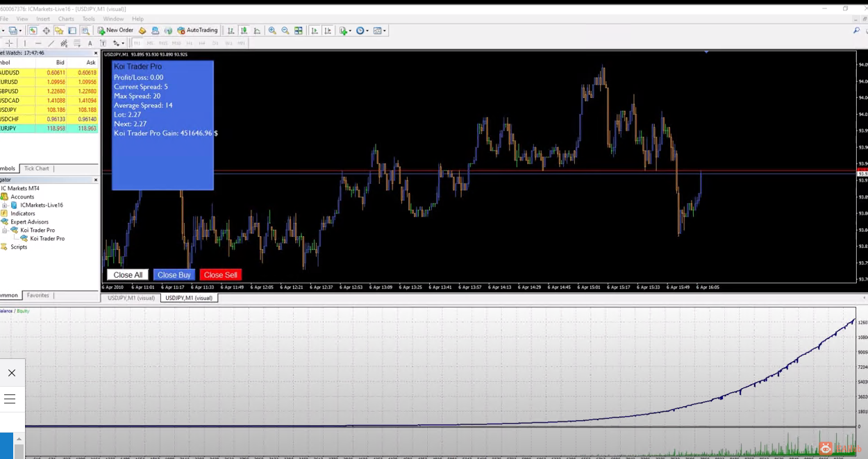Switch to the inactive USDJPY,M1 (visual) chart tab

pyautogui.click(x=130, y=298)
